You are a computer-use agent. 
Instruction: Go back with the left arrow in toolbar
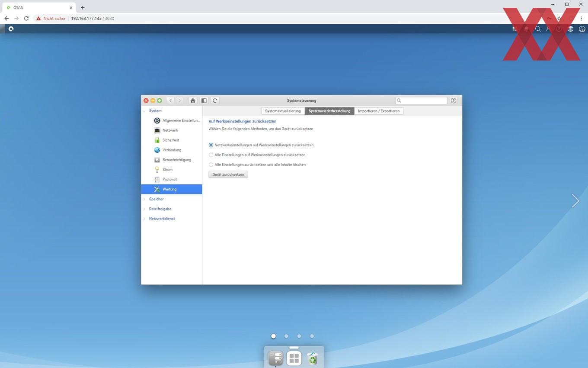click(171, 100)
